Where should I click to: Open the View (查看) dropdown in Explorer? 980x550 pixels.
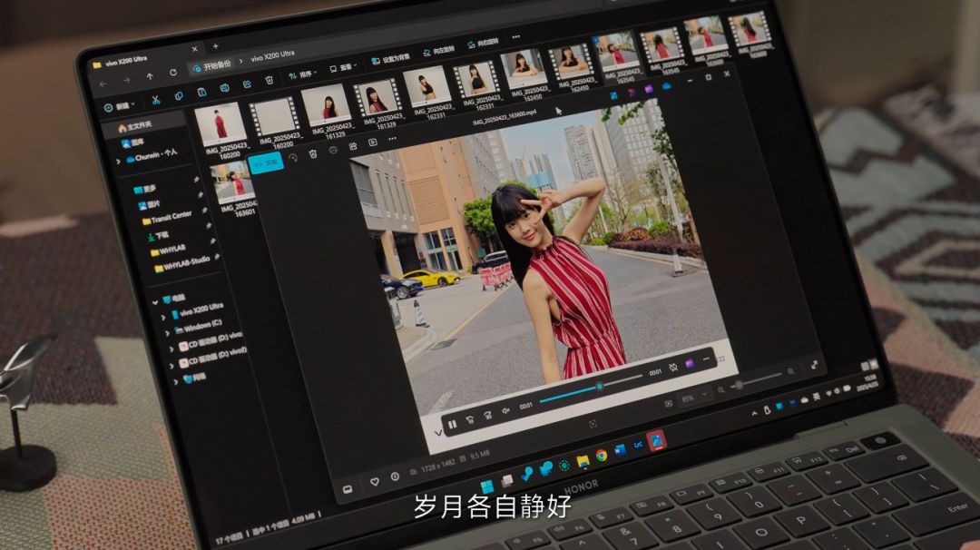point(343,67)
